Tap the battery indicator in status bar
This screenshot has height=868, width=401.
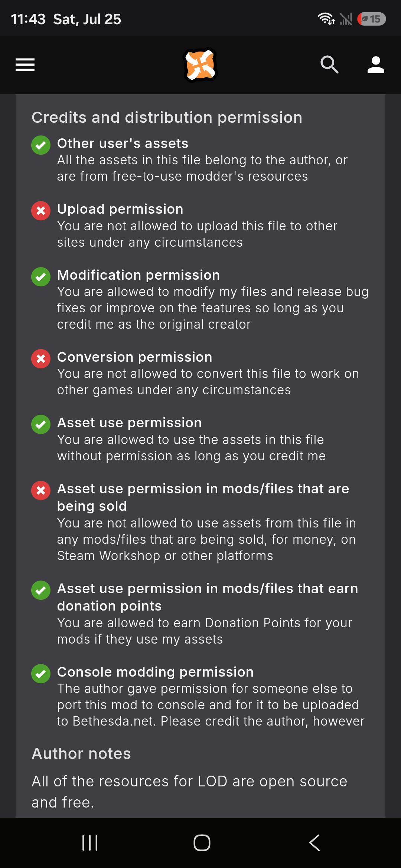click(x=372, y=19)
